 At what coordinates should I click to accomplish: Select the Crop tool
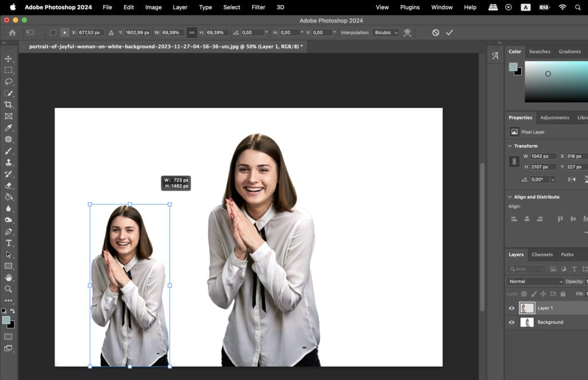(x=8, y=104)
